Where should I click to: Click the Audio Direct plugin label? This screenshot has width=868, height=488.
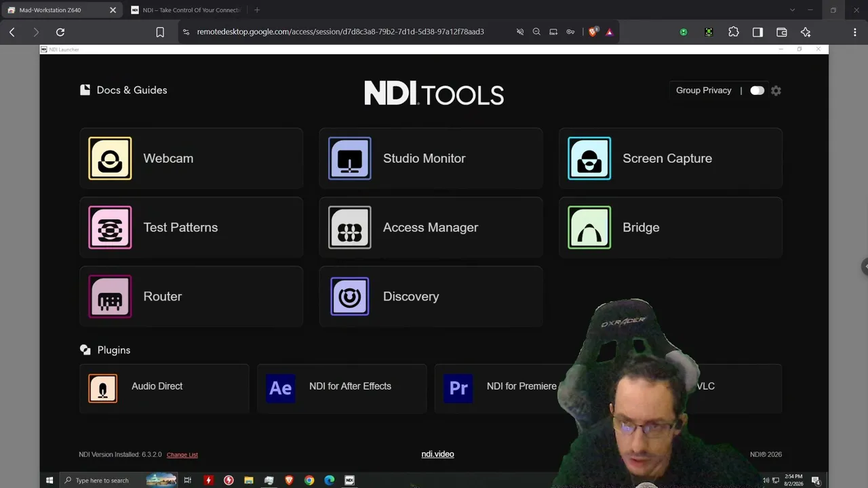point(157,386)
